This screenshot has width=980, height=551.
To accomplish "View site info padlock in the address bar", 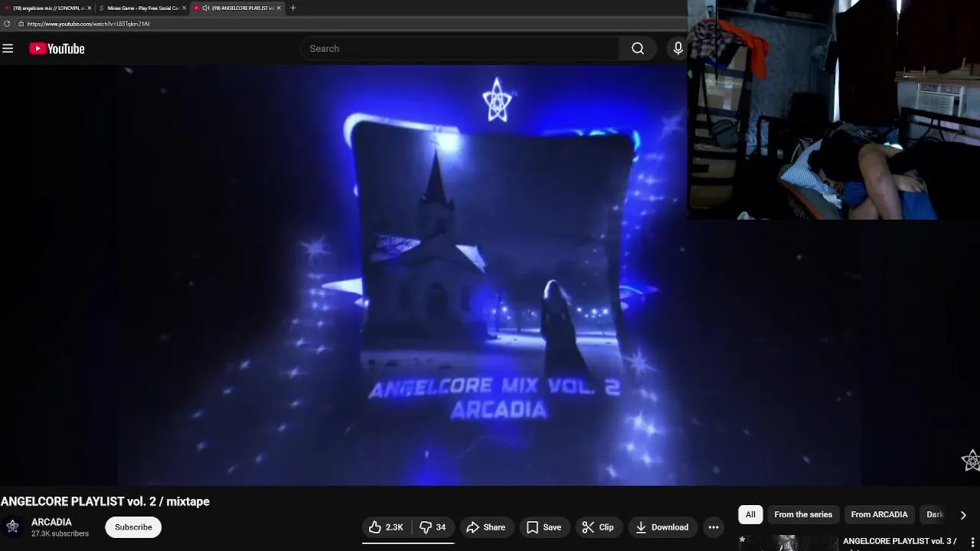I will click(x=21, y=24).
